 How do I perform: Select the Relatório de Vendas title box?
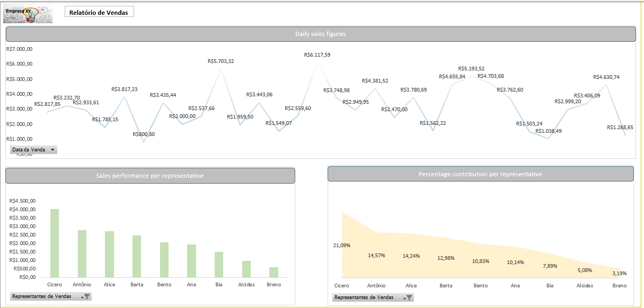(99, 12)
